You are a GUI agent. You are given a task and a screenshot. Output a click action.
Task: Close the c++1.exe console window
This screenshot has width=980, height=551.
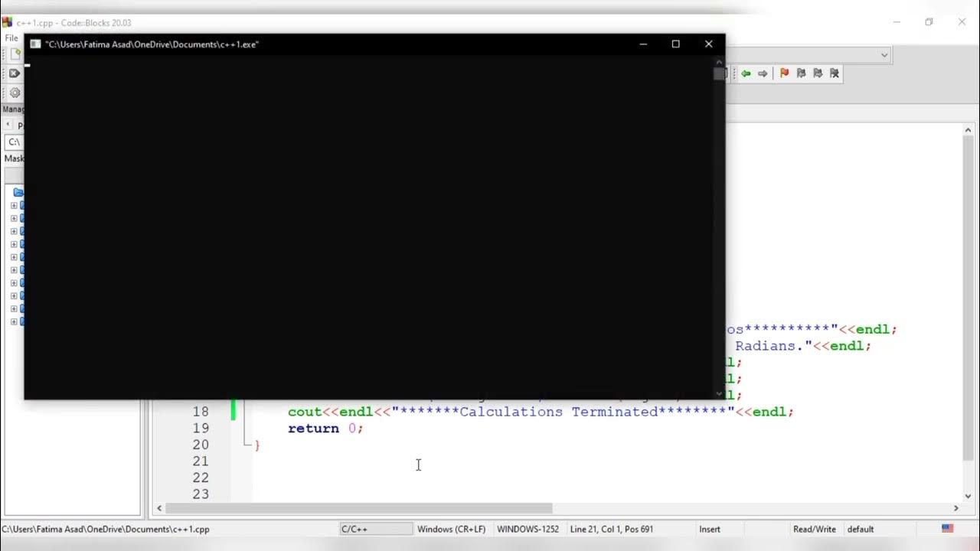tap(708, 44)
